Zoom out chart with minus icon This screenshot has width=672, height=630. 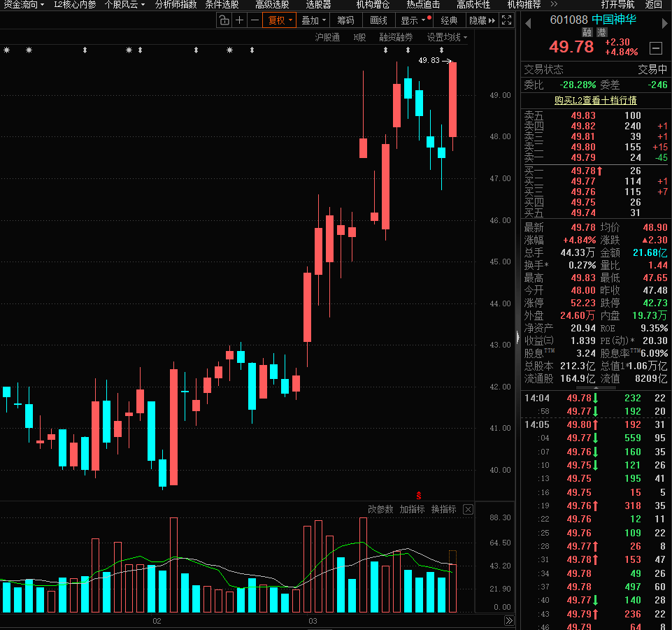255,20
